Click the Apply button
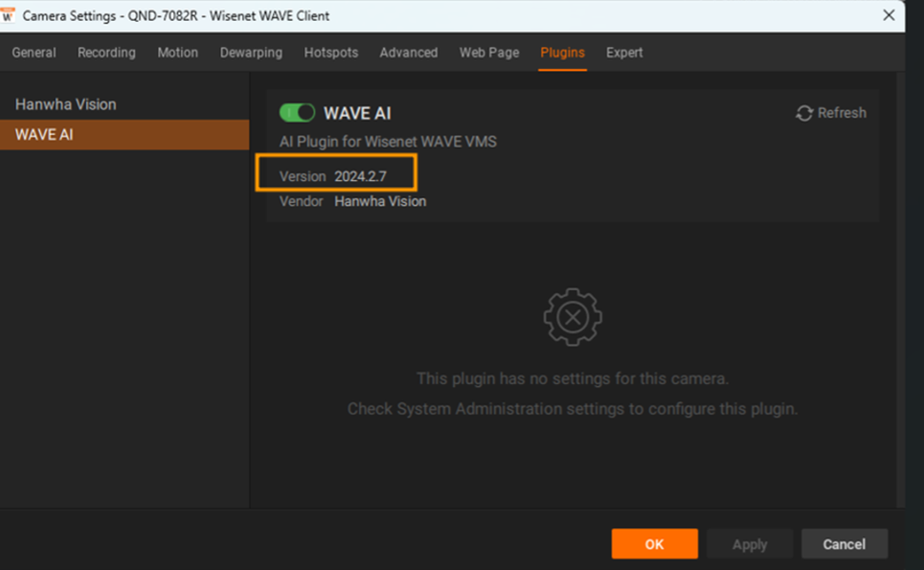The width and height of the screenshot is (924, 570). coord(750,543)
